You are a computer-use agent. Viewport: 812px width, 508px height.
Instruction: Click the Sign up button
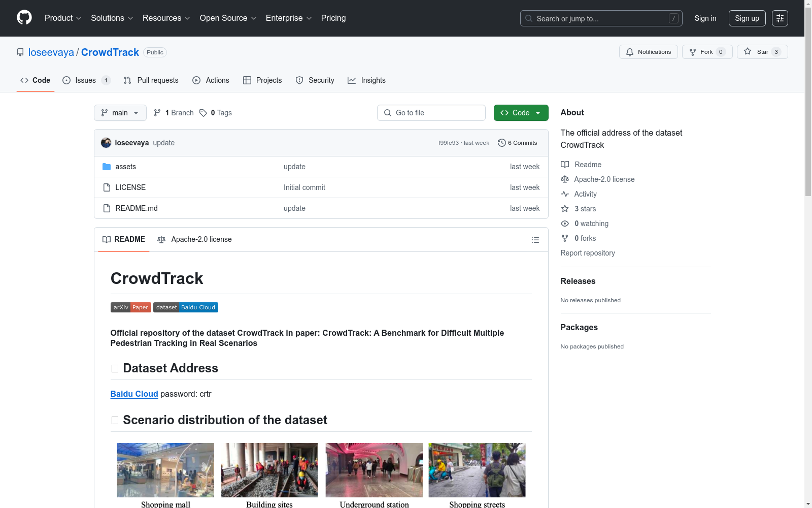click(x=747, y=18)
